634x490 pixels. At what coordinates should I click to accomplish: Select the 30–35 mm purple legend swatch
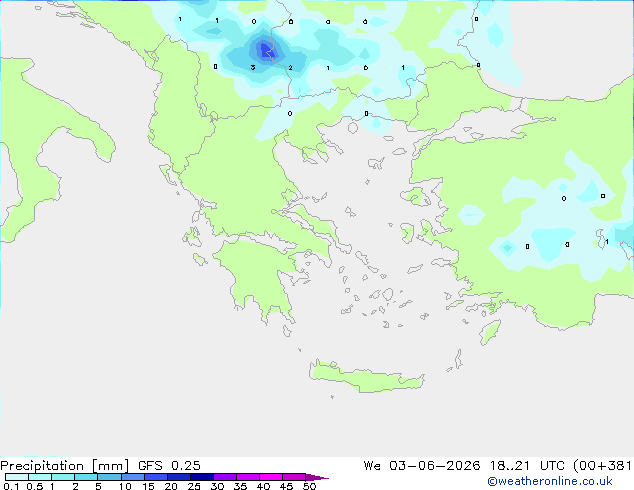225,477
